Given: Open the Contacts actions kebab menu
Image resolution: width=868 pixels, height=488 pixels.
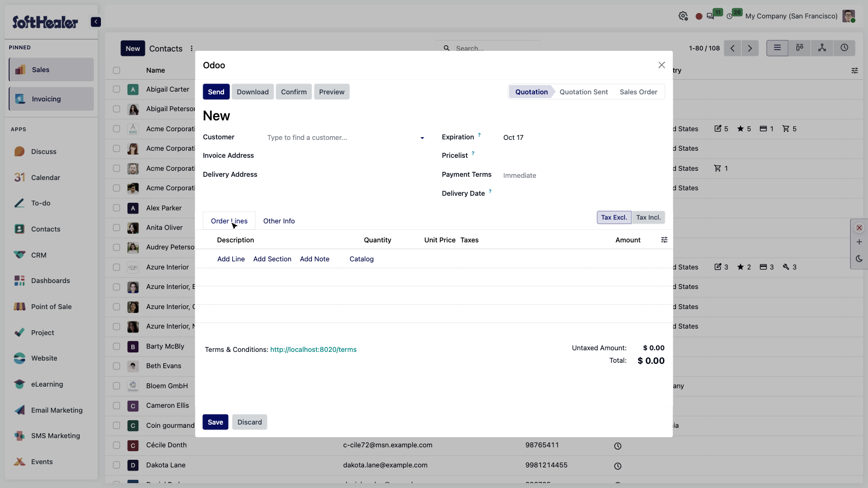Looking at the screenshot, I should pos(192,49).
